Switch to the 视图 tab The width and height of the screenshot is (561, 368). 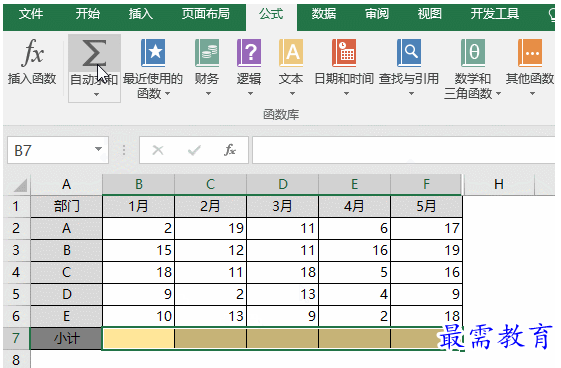[x=429, y=14]
